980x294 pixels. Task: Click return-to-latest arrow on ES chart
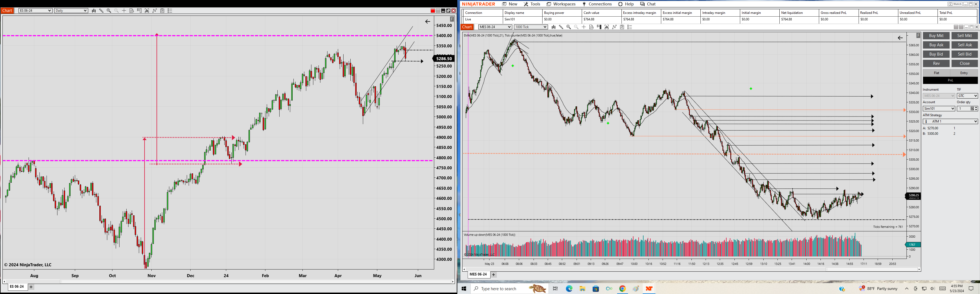coord(428,22)
